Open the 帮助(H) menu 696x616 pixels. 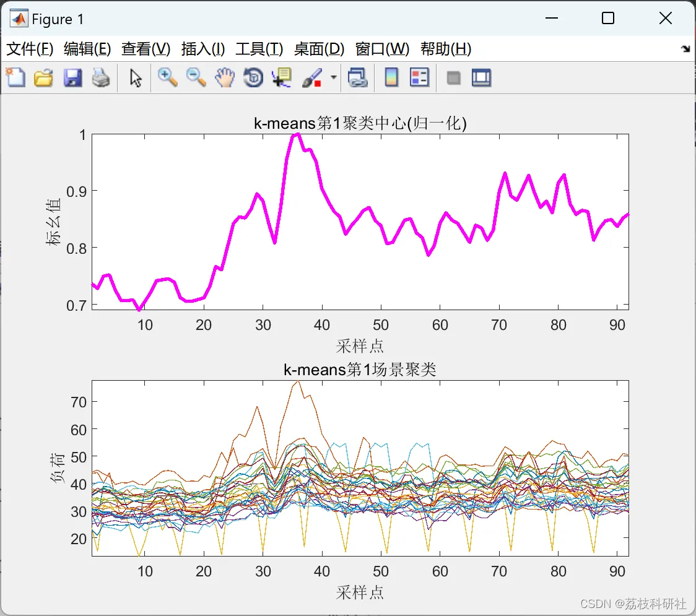point(446,49)
